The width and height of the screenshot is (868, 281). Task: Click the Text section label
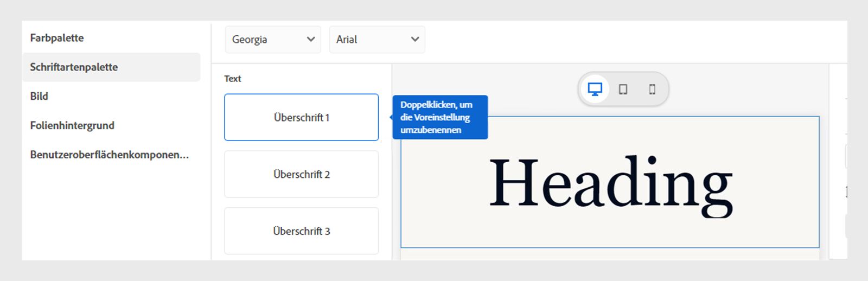(x=233, y=79)
